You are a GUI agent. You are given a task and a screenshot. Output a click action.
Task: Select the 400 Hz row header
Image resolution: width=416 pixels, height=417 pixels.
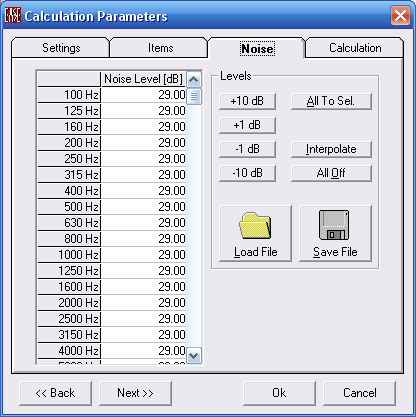pos(69,191)
